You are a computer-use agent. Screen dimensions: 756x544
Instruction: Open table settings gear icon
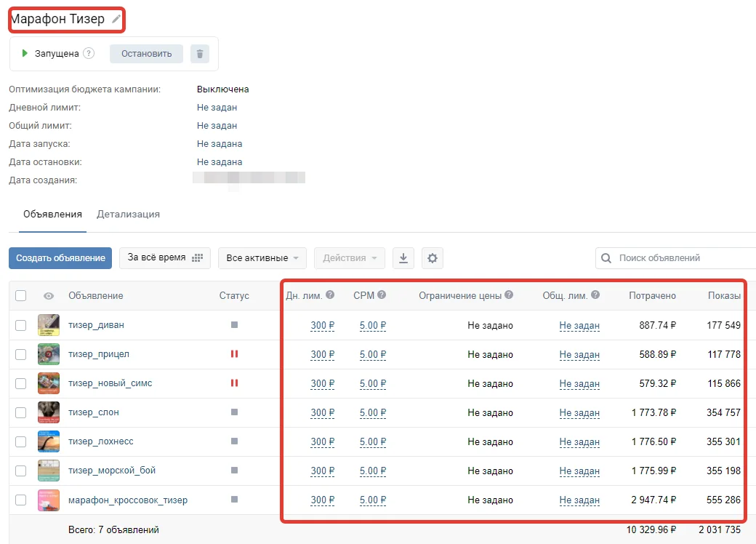tap(433, 258)
